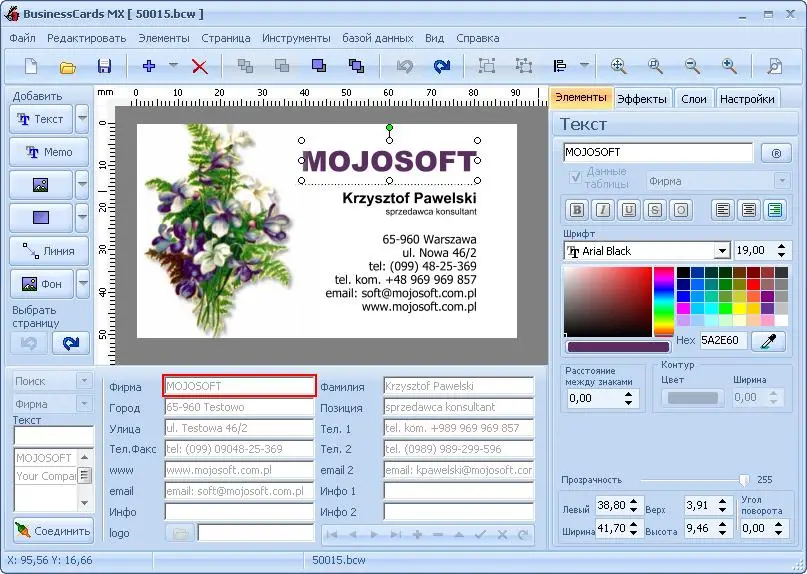
Task: Expand the Текст button dropdown arrow
Action: pos(82,119)
